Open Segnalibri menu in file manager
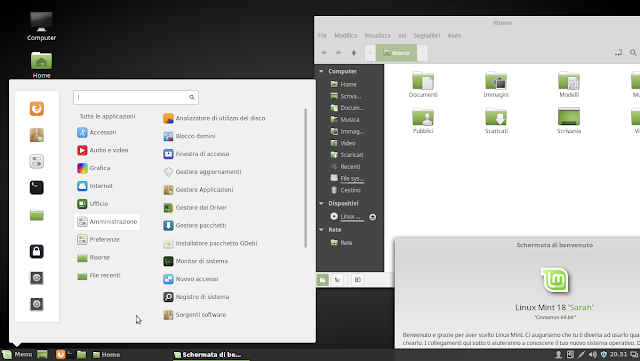The image size is (640, 361). (427, 36)
